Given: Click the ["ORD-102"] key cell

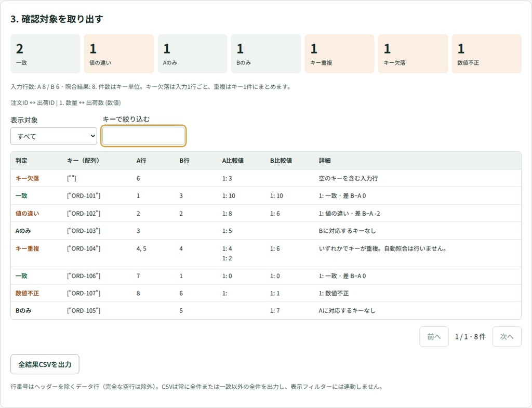Looking at the screenshot, I should 84,214.
